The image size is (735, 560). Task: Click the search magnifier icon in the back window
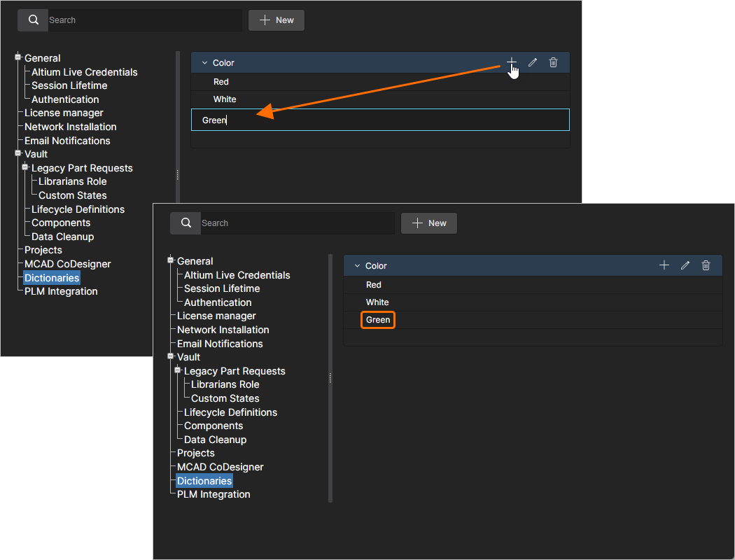[33, 20]
